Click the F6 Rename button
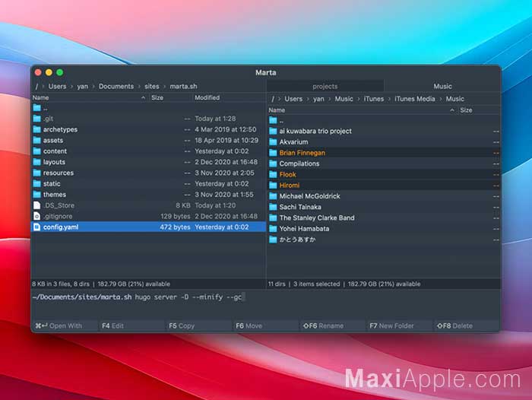 (x=333, y=325)
